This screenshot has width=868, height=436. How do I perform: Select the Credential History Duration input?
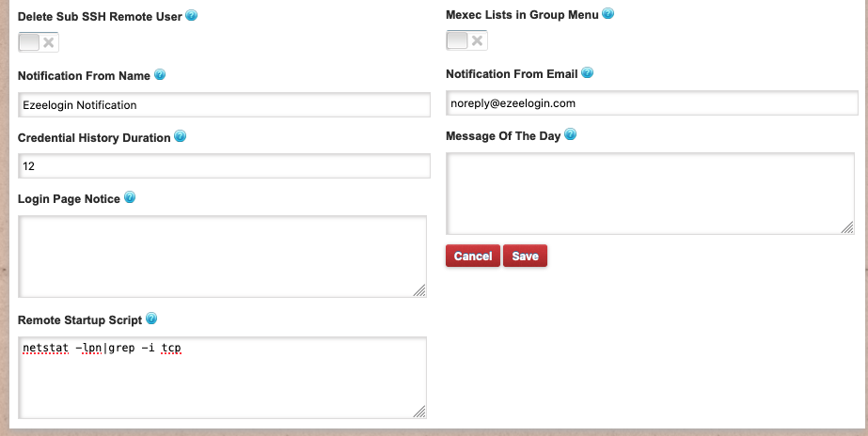click(x=224, y=166)
